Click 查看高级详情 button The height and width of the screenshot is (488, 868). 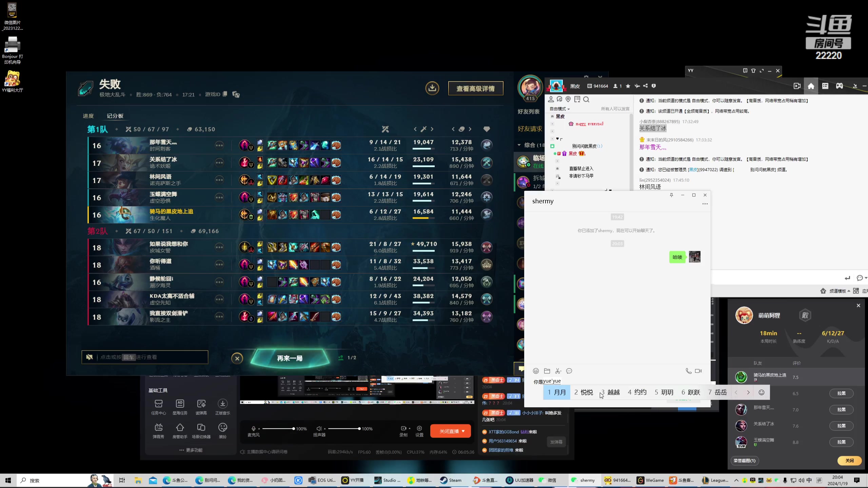point(475,88)
